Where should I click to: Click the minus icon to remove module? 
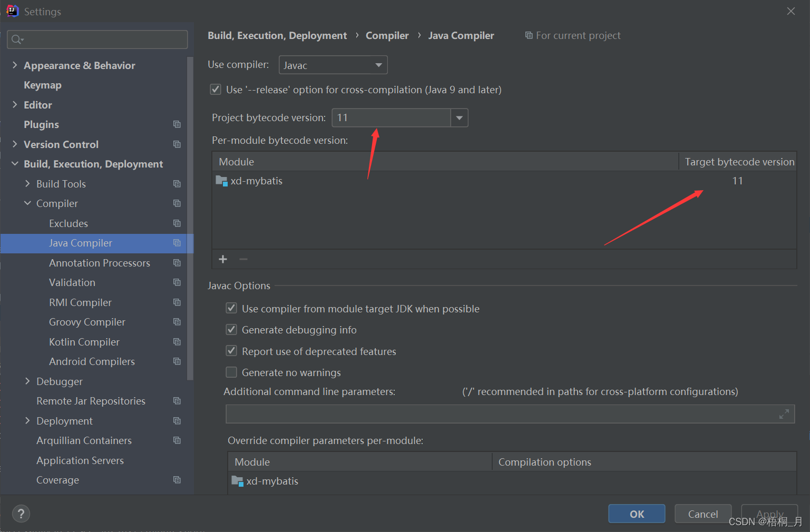pyautogui.click(x=243, y=259)
